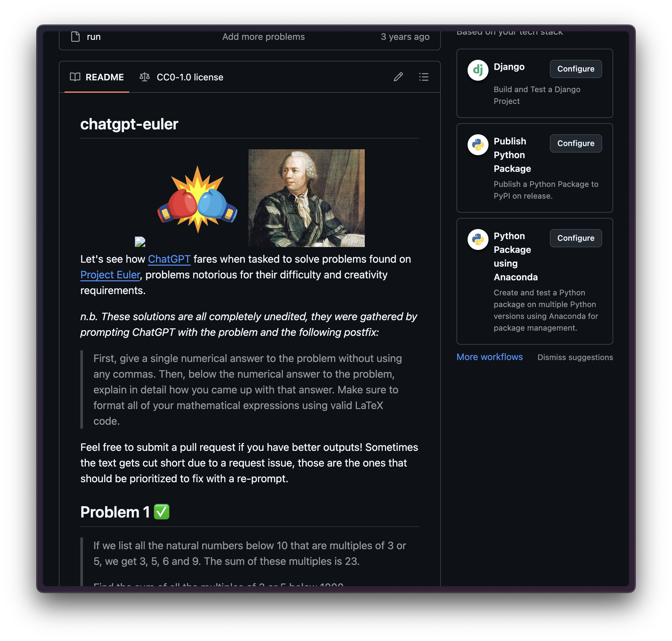The image size is (672, 641).
Task: Configure the Django workflow
Action: (x=575, y=69)
